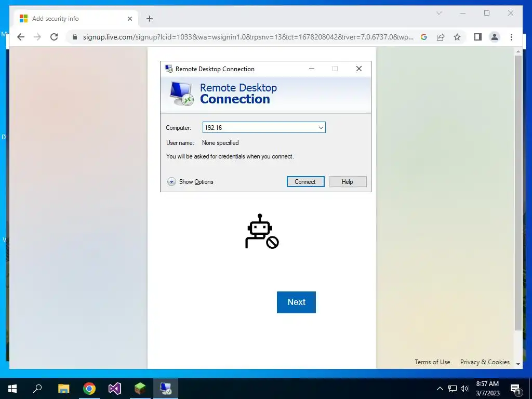532x399 pixels.
Task: Open File Explorer from taskbar
Action: pyautogui.click(x=63, y=389)
